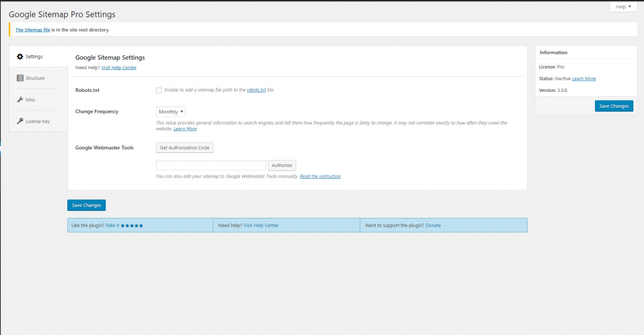Switch to the Misc tab
644x335 pixels.
(x=38, y=99)
